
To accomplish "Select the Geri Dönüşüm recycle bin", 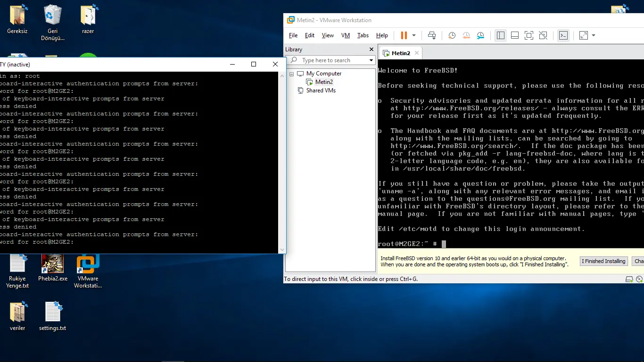I will 52,23.
